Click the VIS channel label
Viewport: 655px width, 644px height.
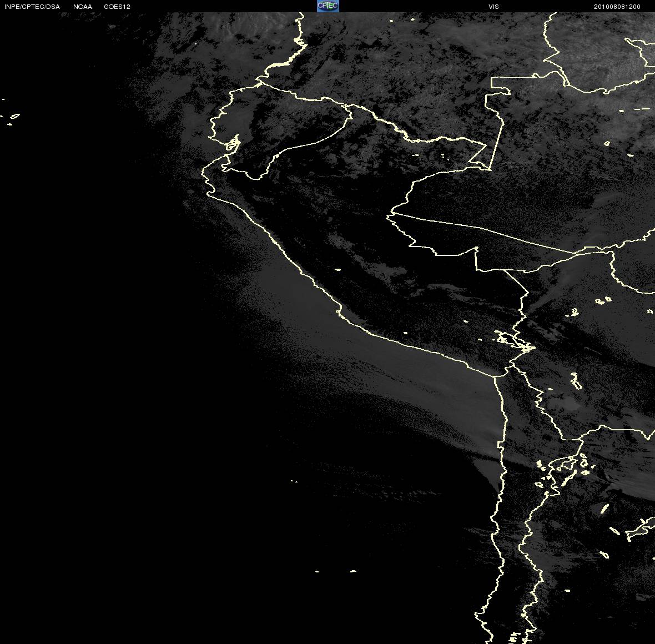tap(494, 7)
